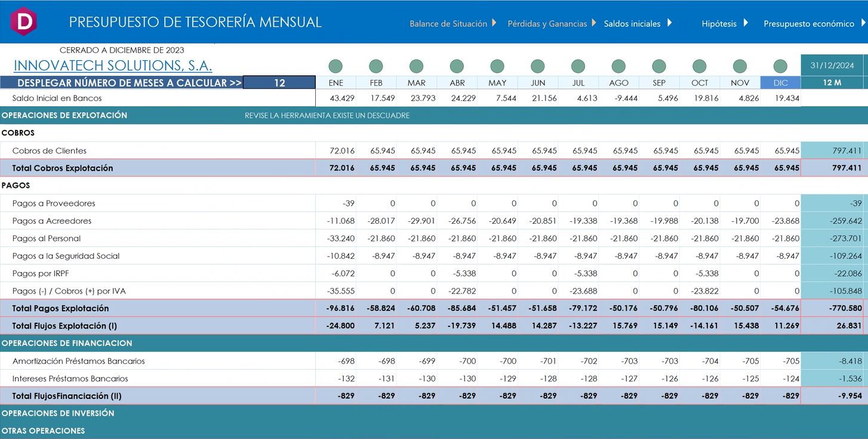Toggle the green circle above JUN

tap(538, 66)
